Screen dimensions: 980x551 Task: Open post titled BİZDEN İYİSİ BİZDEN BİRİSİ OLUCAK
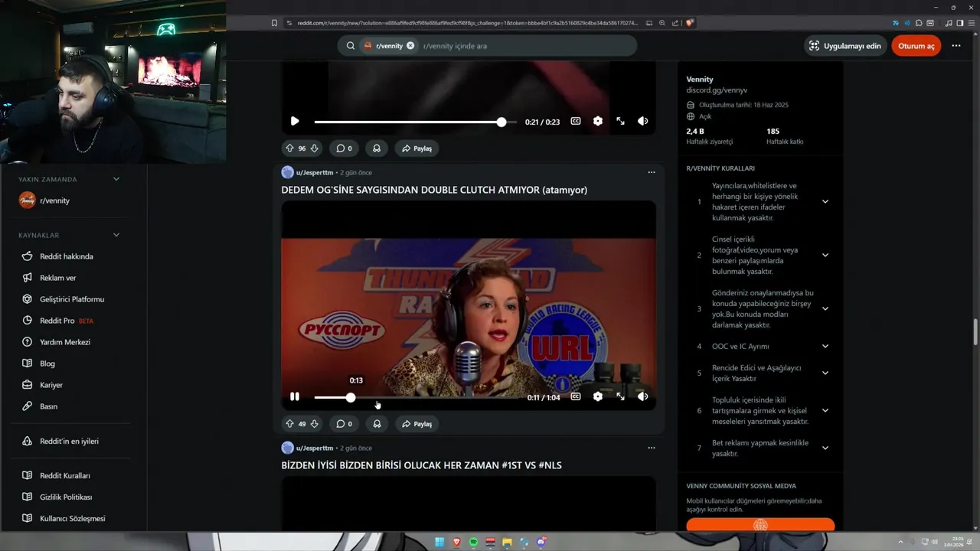click(421, 465)
